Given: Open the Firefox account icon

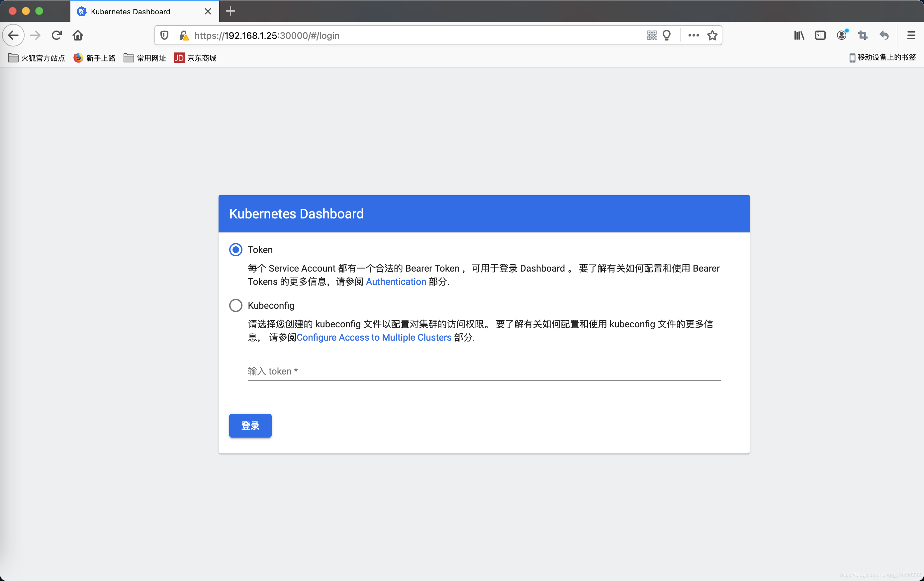Looking at the screenshot, I should [x=842, y=35].
